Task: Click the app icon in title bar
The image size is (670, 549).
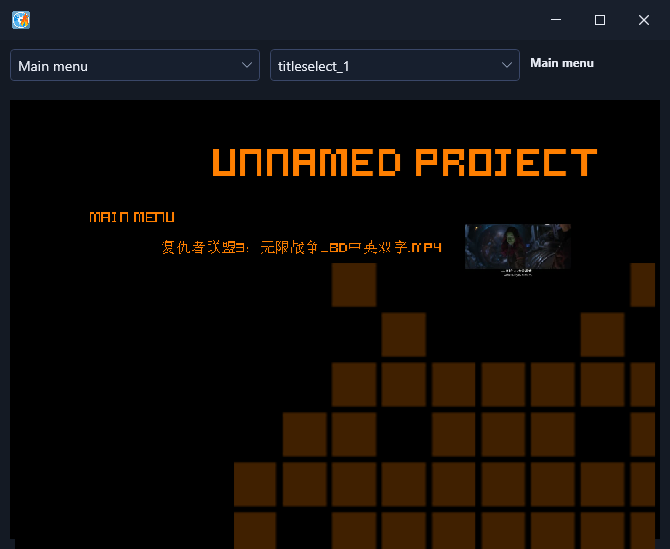Action: click(x=21, y=20)
